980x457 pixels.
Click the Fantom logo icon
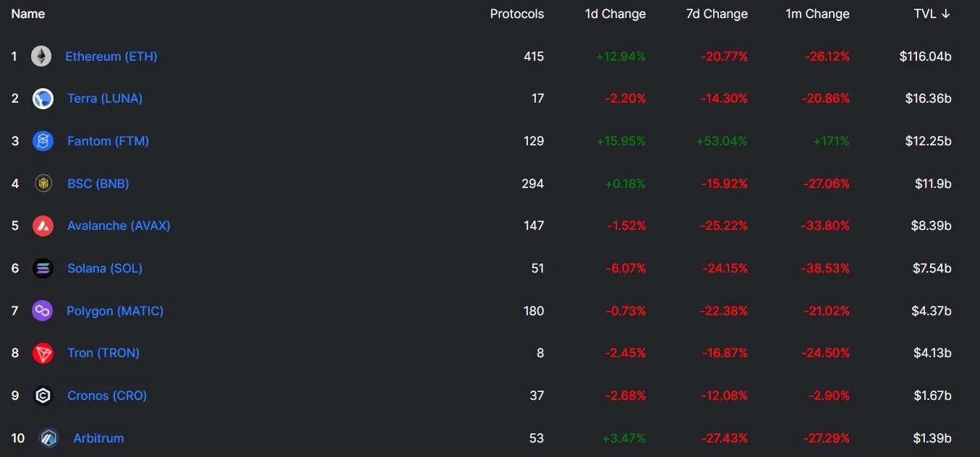point(43,141)
